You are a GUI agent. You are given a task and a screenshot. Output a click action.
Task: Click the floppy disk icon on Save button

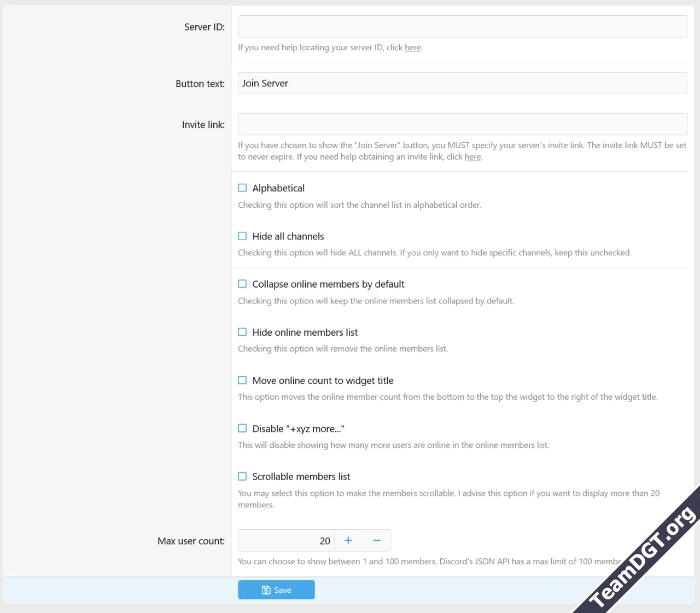click(x=266, y=589)
